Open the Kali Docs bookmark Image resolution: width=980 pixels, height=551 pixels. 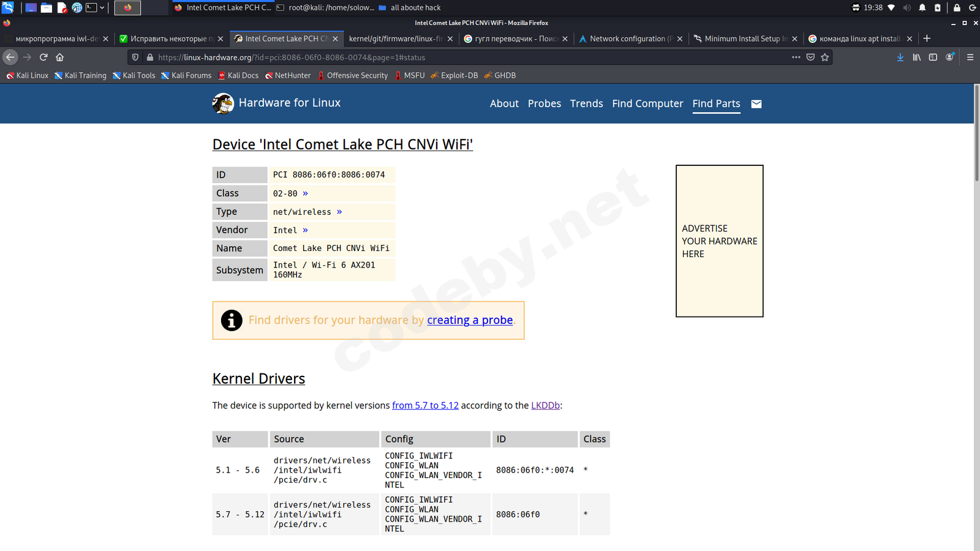click(x=238, y=75)
